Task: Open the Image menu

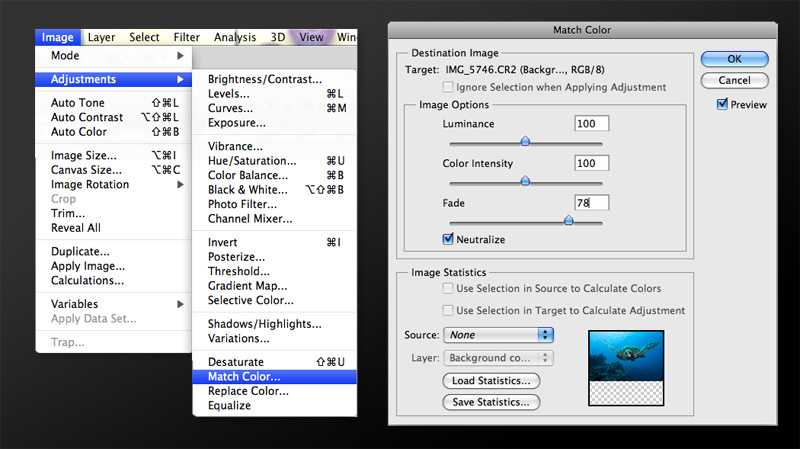Action: (x=58, y=37)
